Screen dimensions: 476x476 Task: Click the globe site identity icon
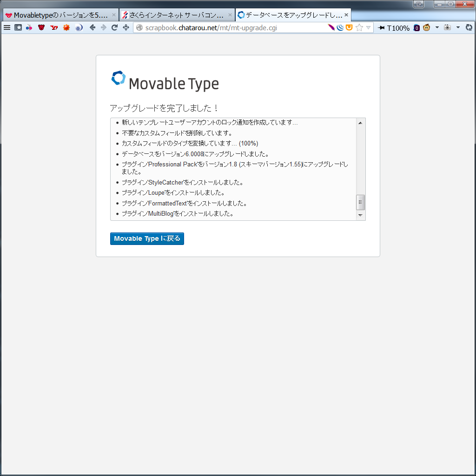coord(139,27)
